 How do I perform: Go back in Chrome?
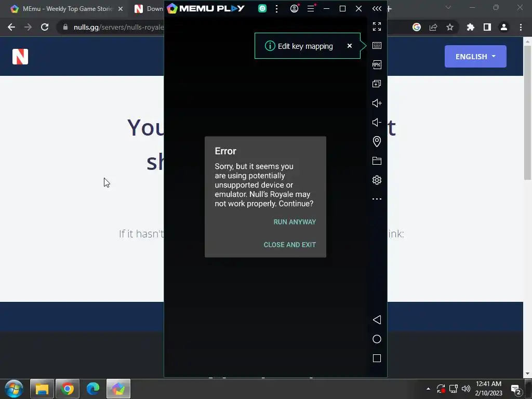pyautogui.click(x=11, y=27)
